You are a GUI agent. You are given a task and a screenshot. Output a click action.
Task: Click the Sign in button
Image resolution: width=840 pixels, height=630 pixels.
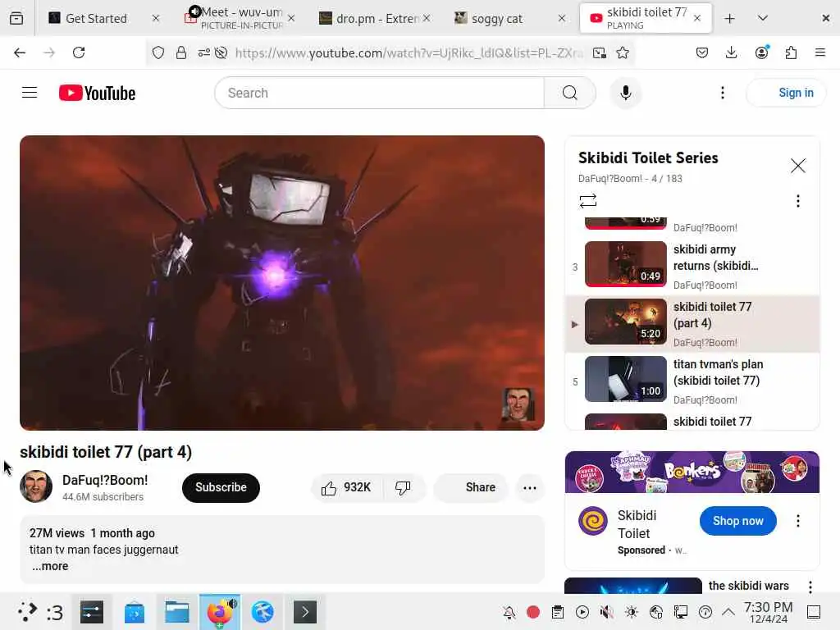pos(787,93)
